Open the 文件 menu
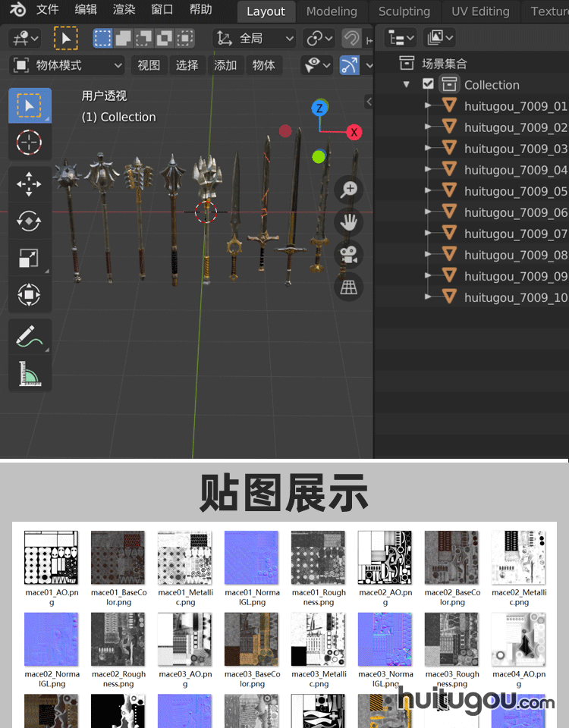The image size is (569, 728). tap(47, 10)
